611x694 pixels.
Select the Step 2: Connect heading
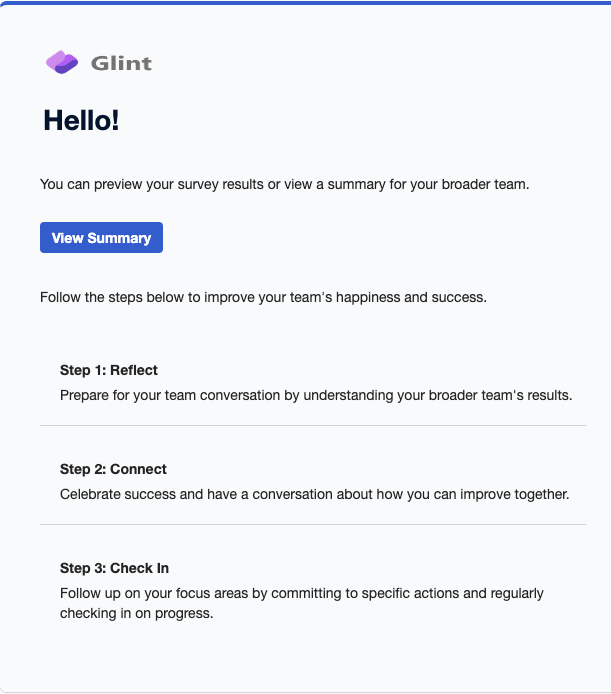pyautogui.click(x=113, y=469)
